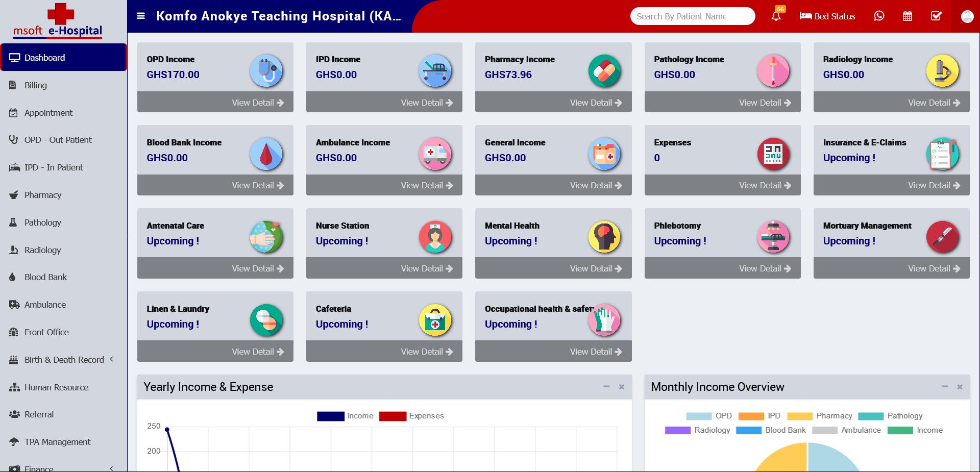The width and height of the screenshot is (980, 472).
Task: Open the calendar icon in header
Action: [908, 16]
